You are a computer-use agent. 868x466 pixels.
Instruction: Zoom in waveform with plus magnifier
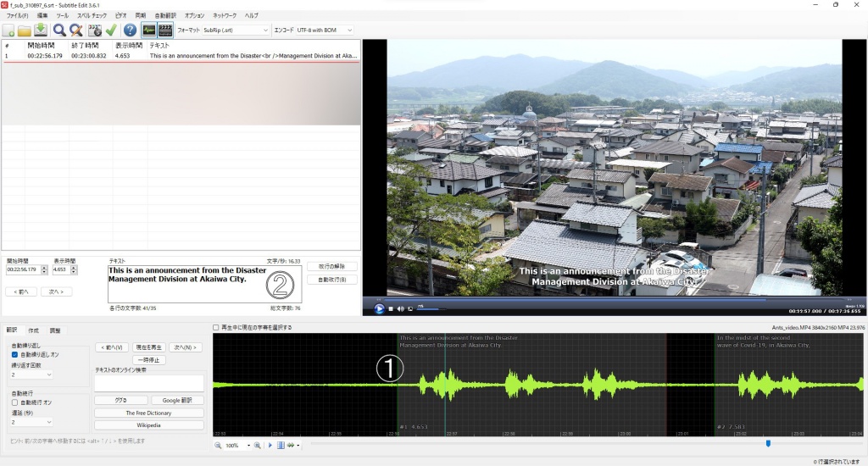point(258,445)
